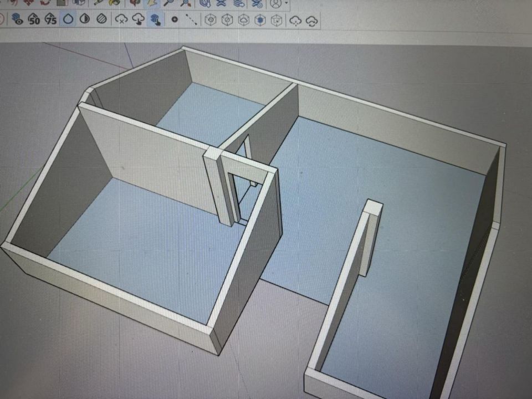Click the cloud with dots icon
Screen dimensions: 532x399
click(296, 21)
